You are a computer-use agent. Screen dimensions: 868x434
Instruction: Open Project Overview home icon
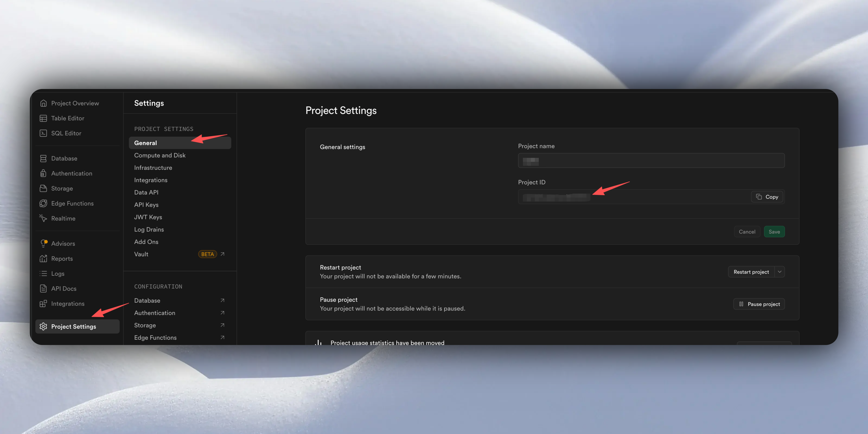pyautogui.click(x=43, y=103)
